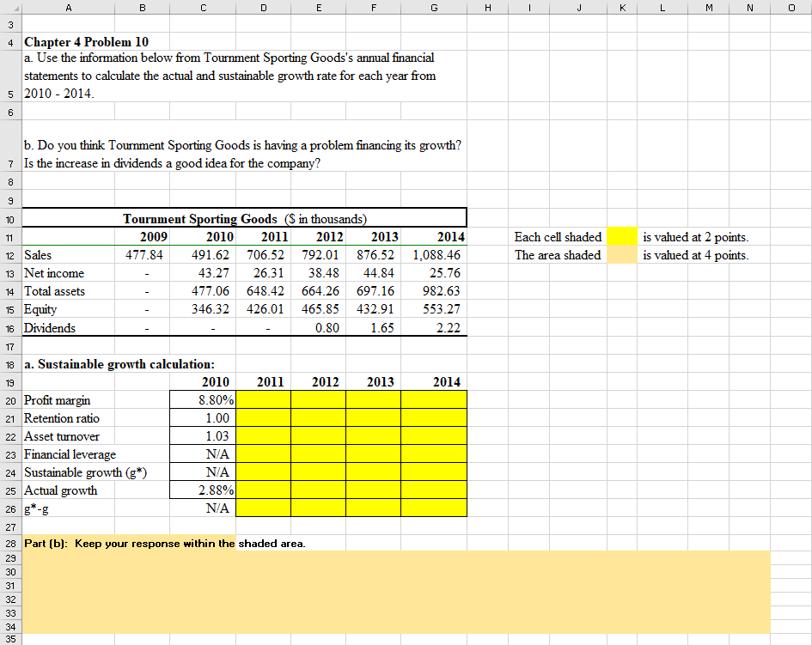Click total assets value 664.26
The width and height of the screenshot is (812, 645).
coord(320,291)
